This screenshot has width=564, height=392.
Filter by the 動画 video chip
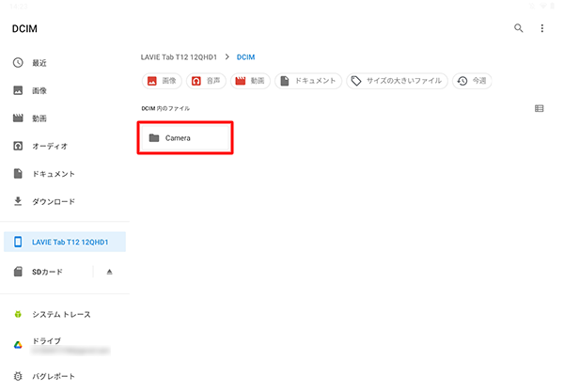250,81
